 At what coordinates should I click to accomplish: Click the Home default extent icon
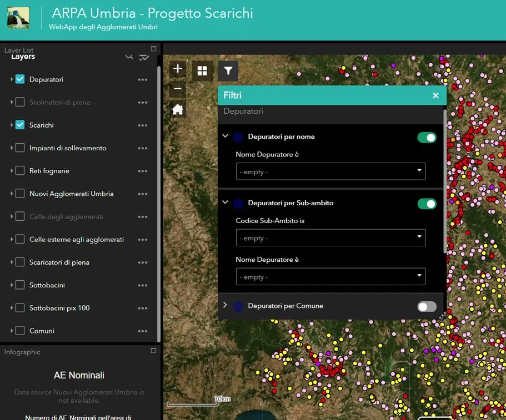coord(177,109)
